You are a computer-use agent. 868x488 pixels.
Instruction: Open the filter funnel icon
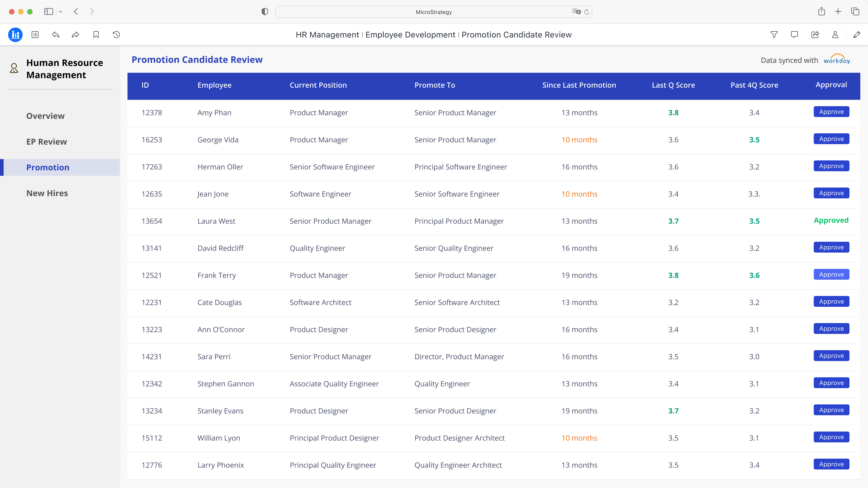[x=774, y=35]
